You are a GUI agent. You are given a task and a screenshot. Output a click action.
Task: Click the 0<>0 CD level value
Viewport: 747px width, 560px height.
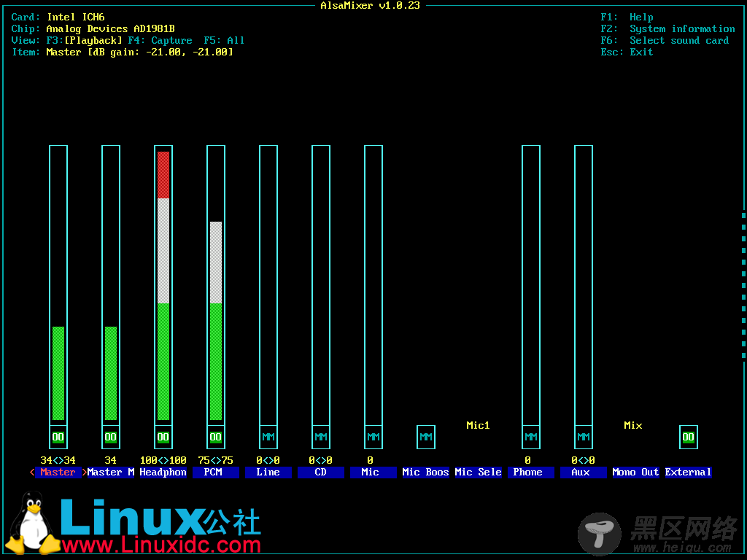pyautogui.click(x=321, y=461)
